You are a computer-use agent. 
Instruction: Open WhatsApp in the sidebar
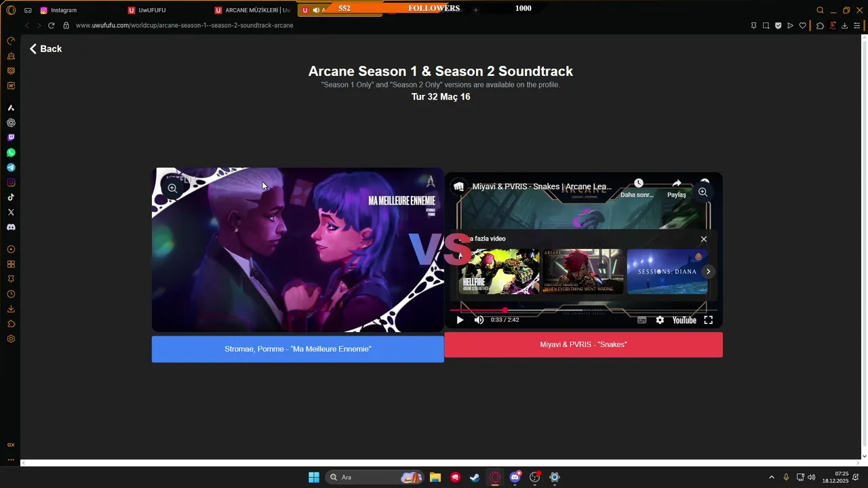coord(11,152)
